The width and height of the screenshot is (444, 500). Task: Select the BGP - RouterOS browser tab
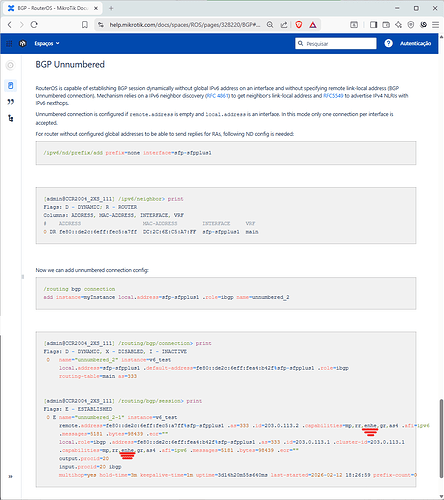click(53, 8)
